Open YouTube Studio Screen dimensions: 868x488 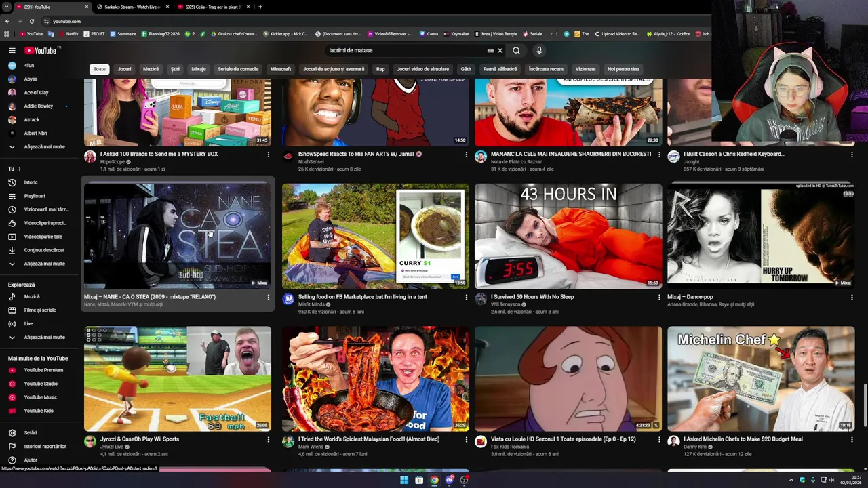(39, 384)
